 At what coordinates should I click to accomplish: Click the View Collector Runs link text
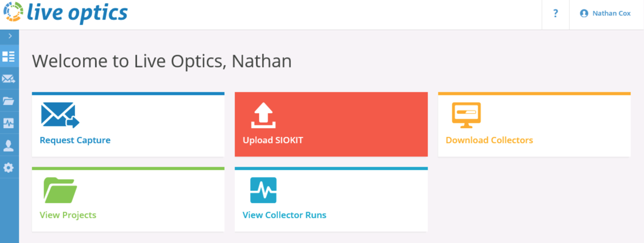click(x=284, y=215)
